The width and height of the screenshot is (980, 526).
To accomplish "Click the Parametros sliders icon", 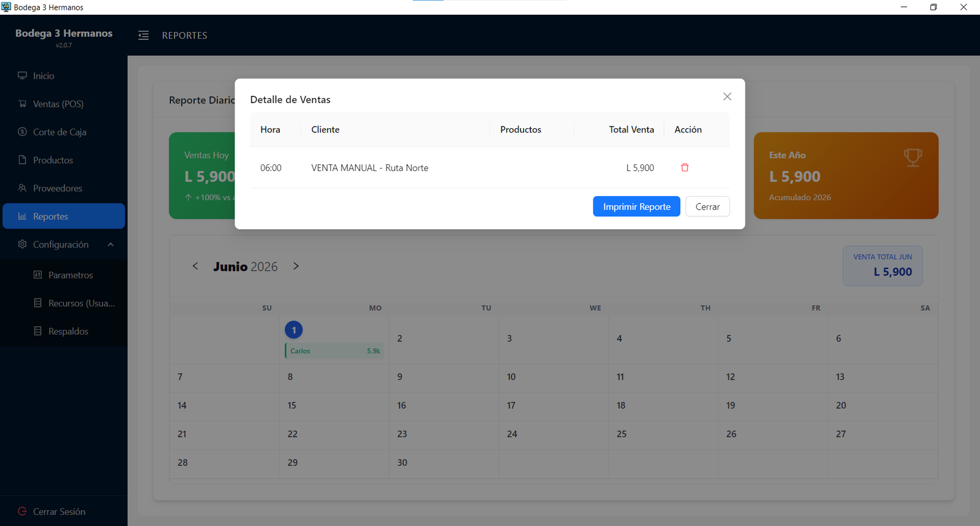I will coord(38,275).
